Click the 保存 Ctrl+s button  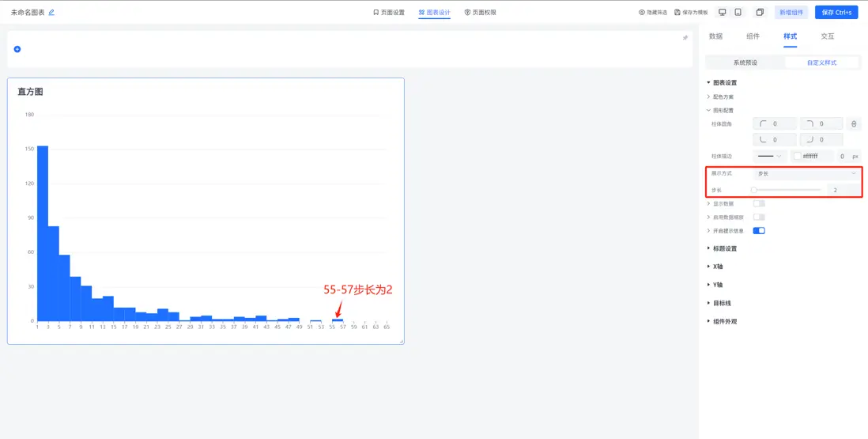[836, 13]
